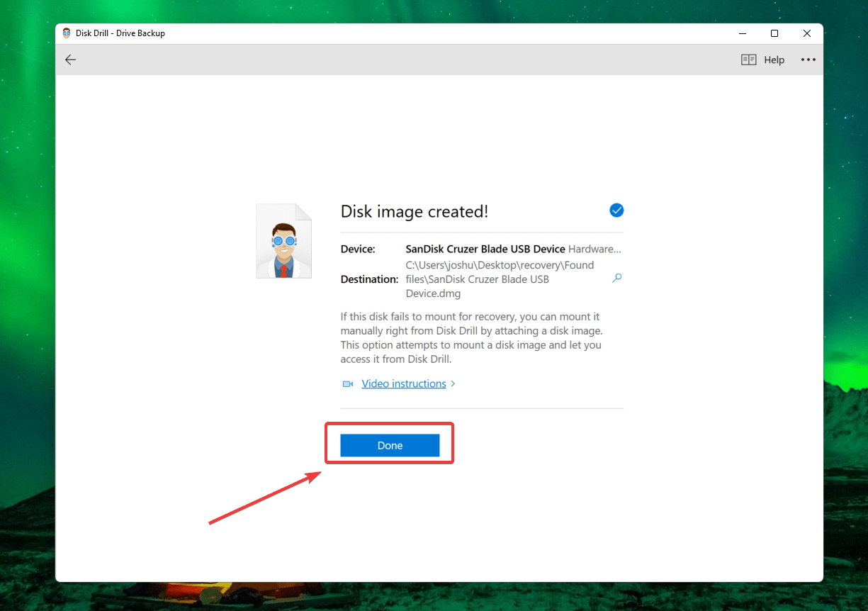Click the destination file path text
Image resolution: width=868 pixels, height=611 pixels.
click(500, 279)
